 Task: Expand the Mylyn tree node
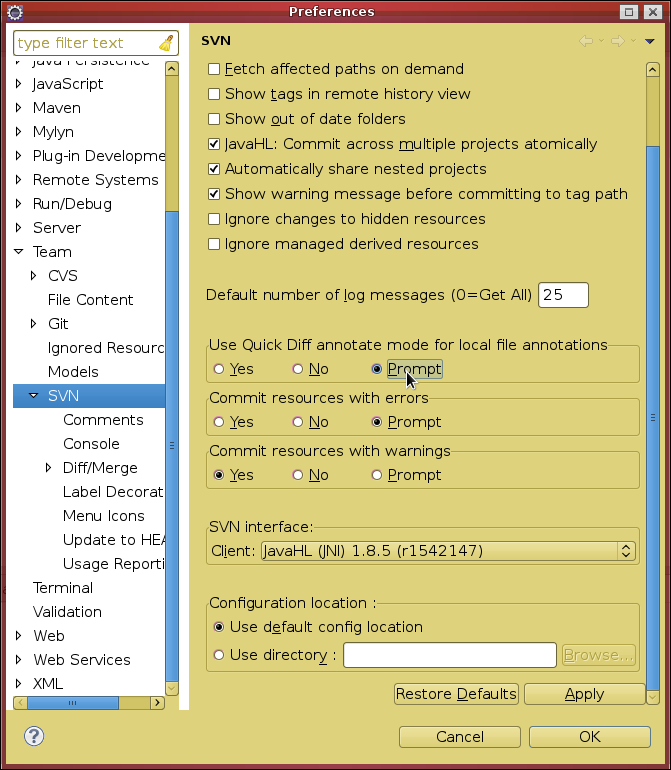(x=19, y=132)
